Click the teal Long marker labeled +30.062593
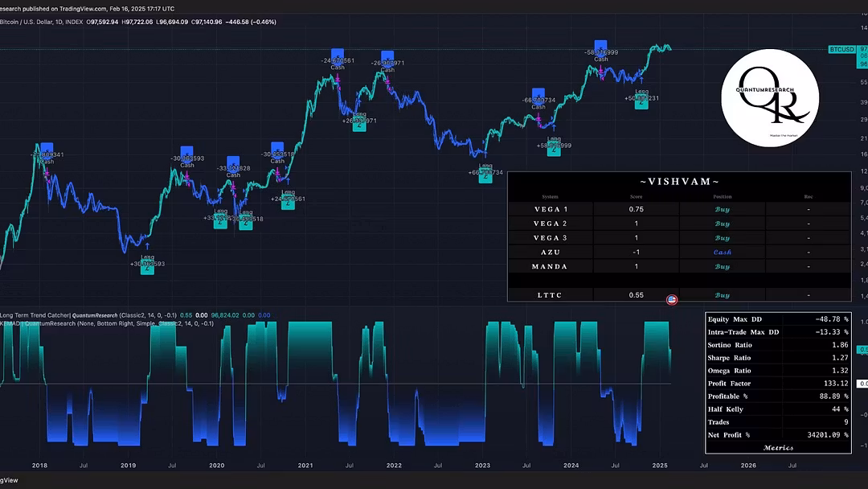868x489 pixels. [147, 268]
